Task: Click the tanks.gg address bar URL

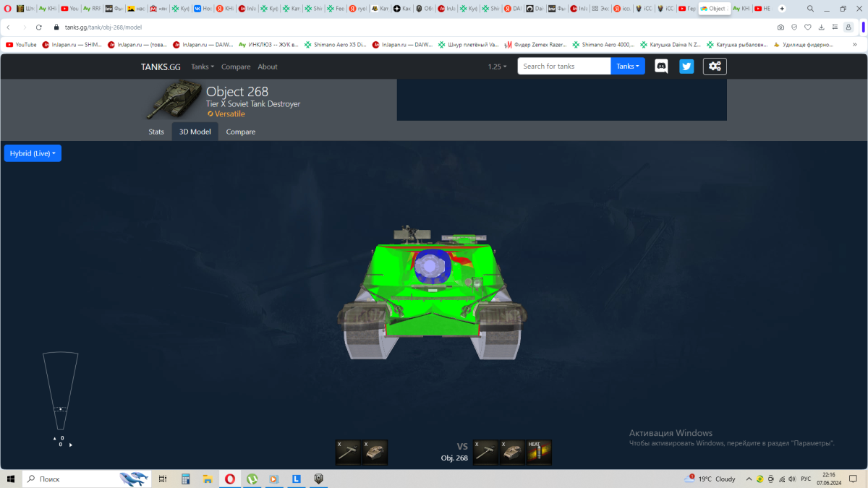Action: click(103, 27)
